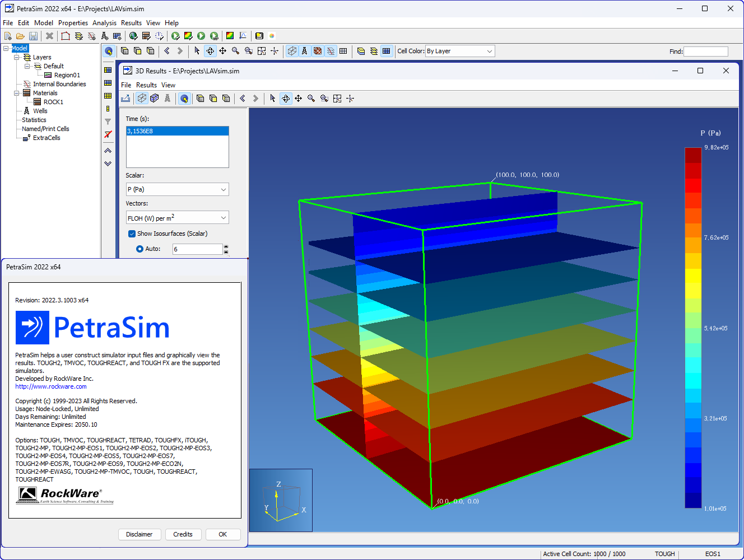Screen dimensions: 744x560
Task: Open the Scalar P (Pa) dropdown
Action: tap(177, 190)
